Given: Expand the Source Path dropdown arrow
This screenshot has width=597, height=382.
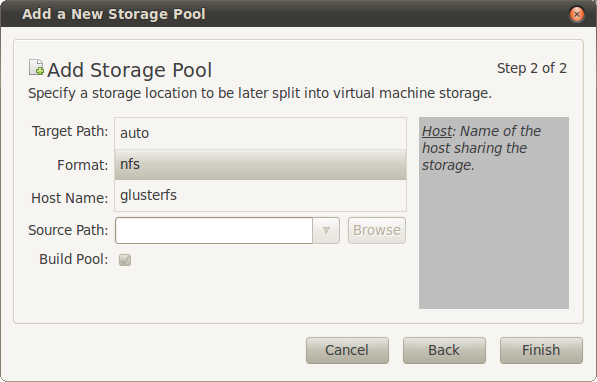Looking at the screenshot, I should [x=326, y=230].
